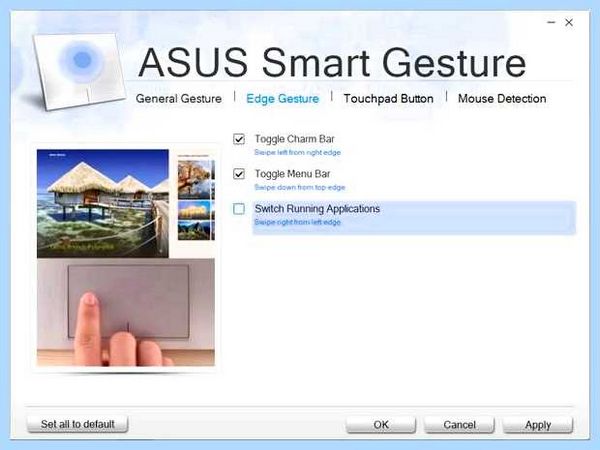Enable the Switch Running Applications checkbox

(x=239, y=209)
